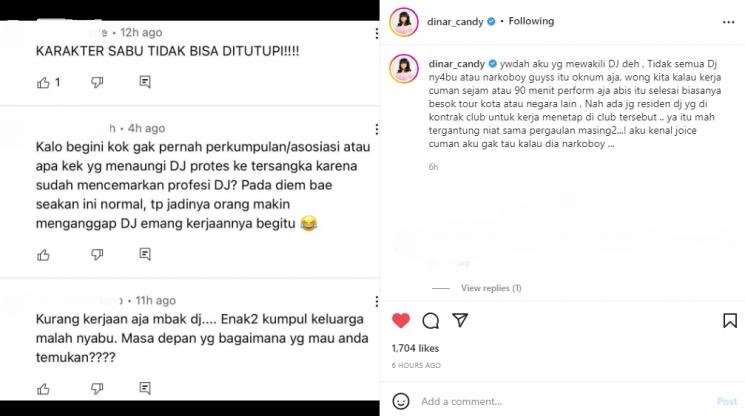The height and width of the screenshot is (416, 745).
Task: Open options menu for 12h ago comment
Action: [x=376, y=33]
